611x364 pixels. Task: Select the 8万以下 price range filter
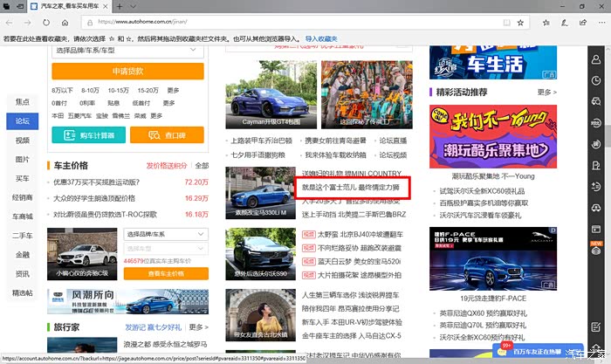(x=63, y=90)
